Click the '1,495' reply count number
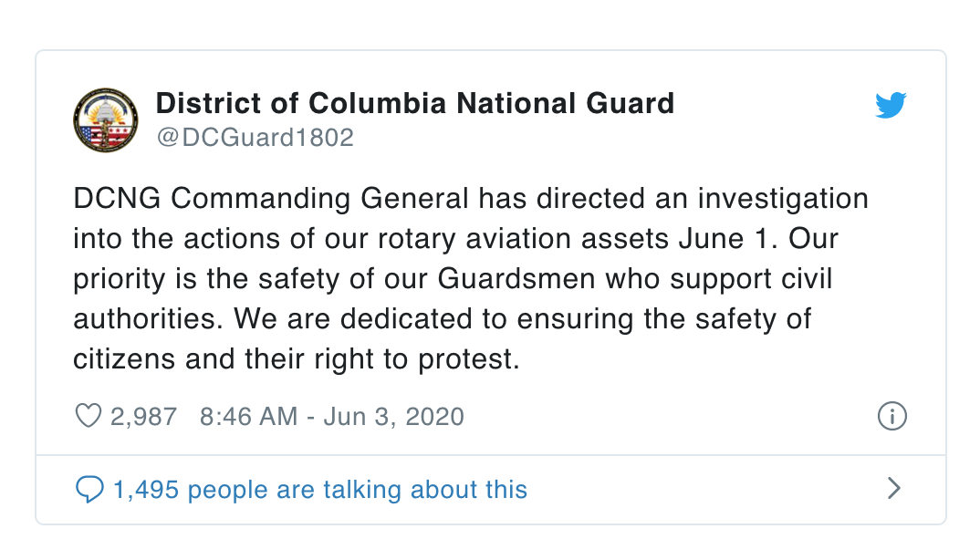The image size is (980, 560). tap(146, 490)
